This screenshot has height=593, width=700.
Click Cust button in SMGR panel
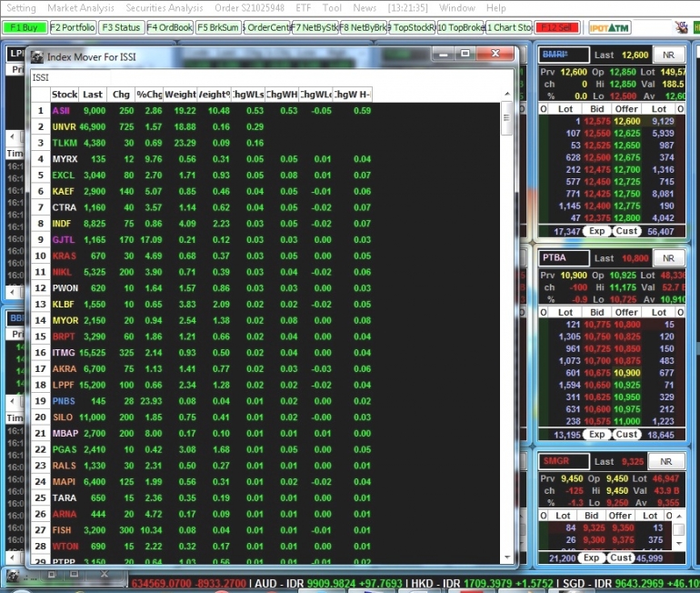[x=621, y=558]
